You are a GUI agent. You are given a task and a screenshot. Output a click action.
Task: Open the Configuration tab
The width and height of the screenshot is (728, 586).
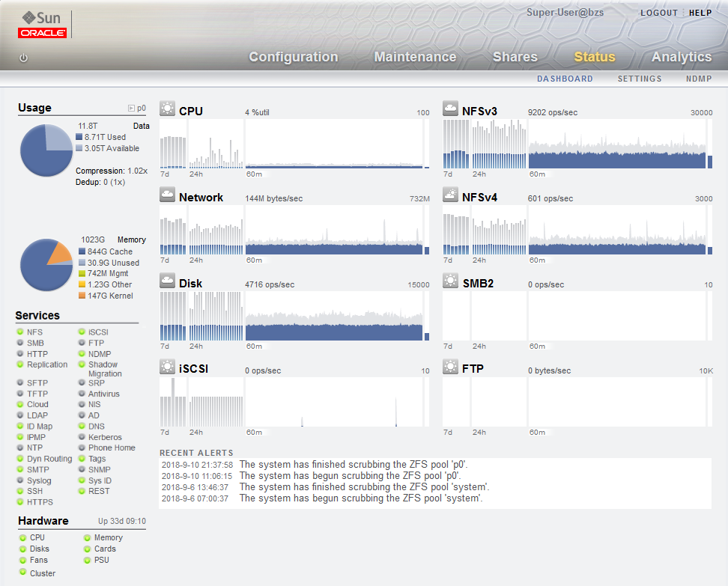[x=294, y=57]
